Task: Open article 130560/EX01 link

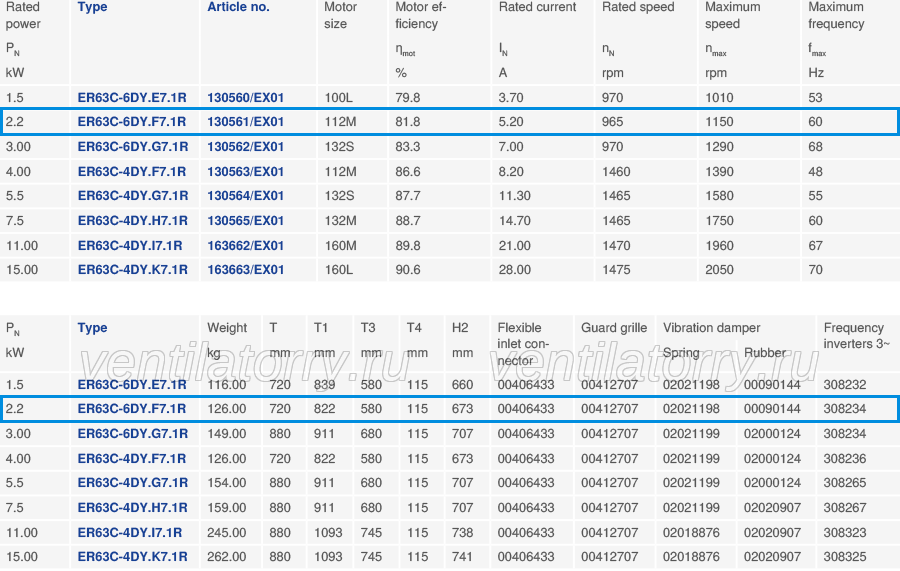Action: [246, 98]
